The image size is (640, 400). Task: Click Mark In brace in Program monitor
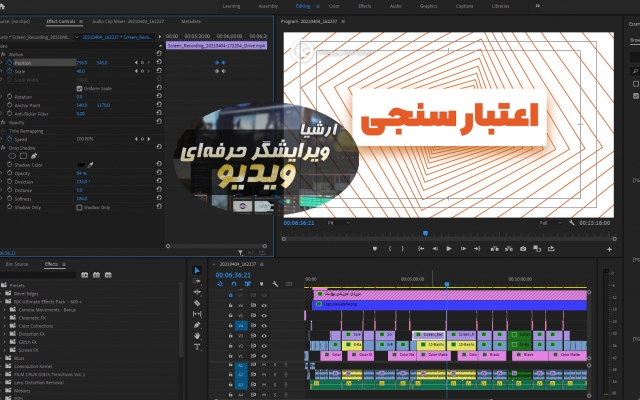tap(390, 249)
